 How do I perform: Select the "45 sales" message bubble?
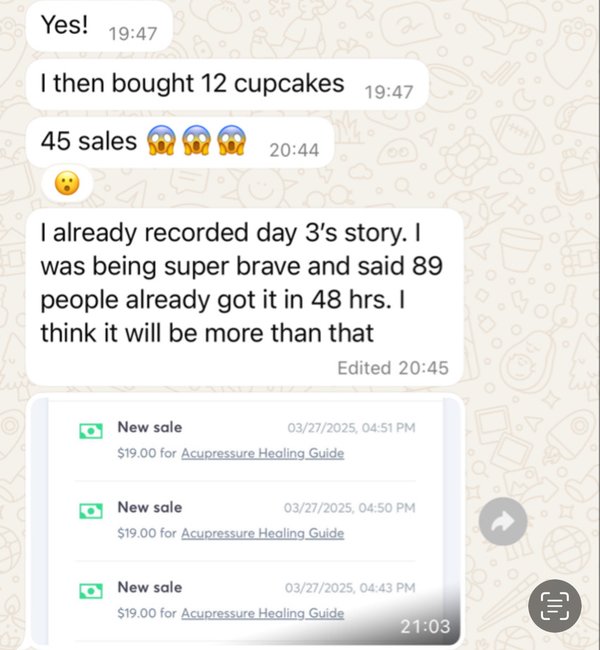pos(180,142)
